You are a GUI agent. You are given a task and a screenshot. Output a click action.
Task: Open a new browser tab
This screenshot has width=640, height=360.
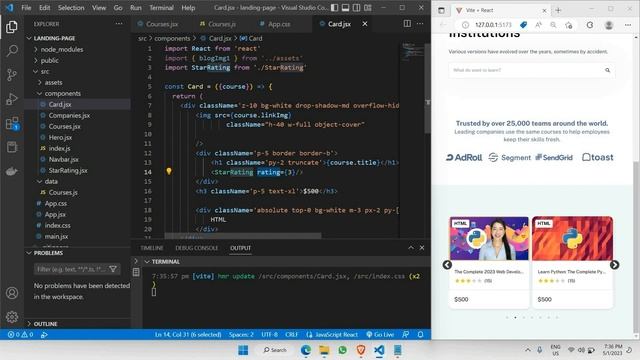click(x=558, y=10)
